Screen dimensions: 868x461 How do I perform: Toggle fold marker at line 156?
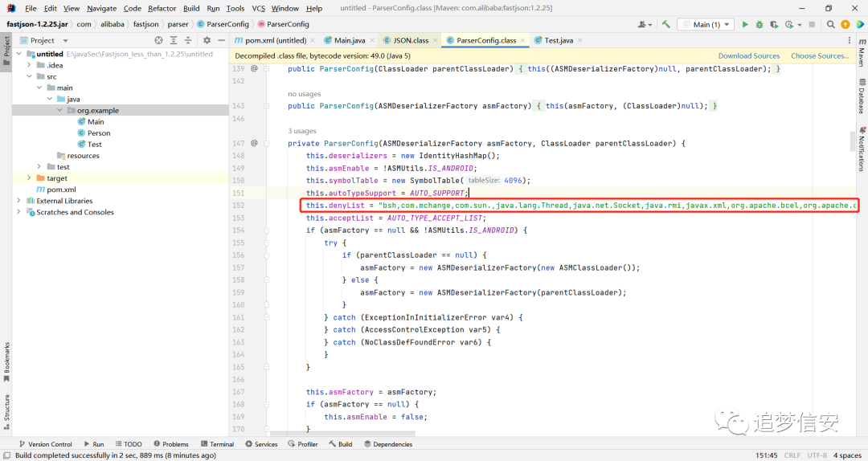click(266, 255)
